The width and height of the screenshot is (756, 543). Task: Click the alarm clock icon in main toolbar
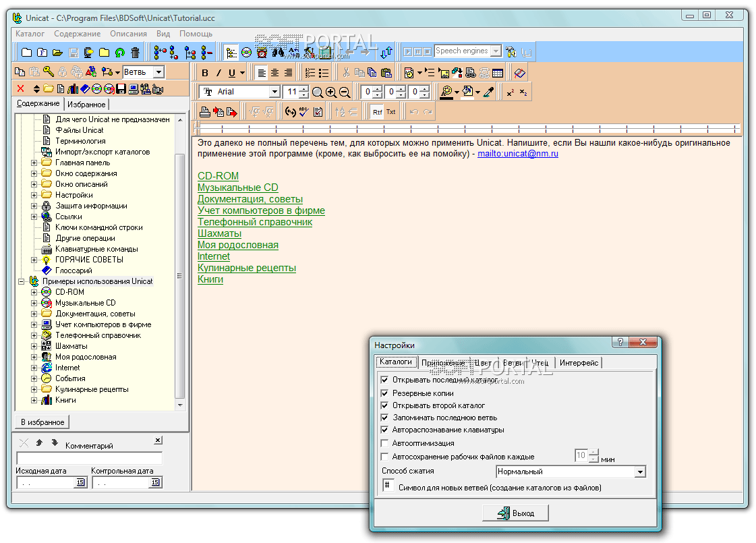coord(262,52)
